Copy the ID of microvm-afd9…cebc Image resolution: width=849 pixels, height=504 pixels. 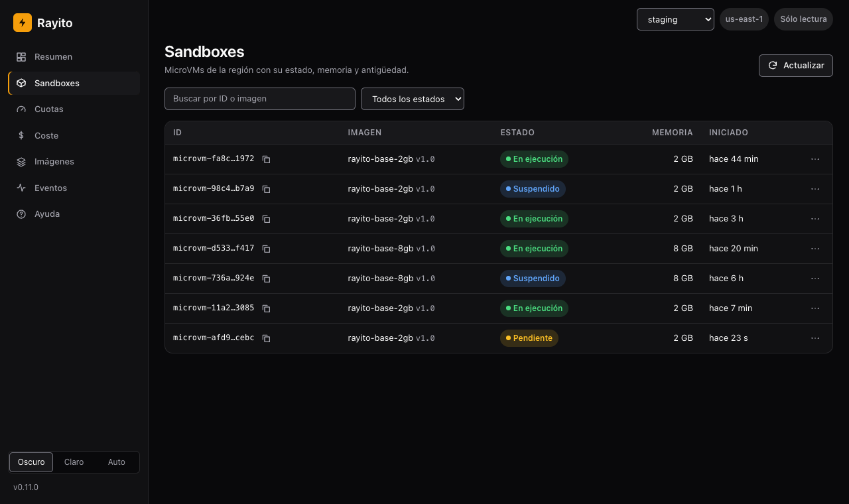click(266, 338)
